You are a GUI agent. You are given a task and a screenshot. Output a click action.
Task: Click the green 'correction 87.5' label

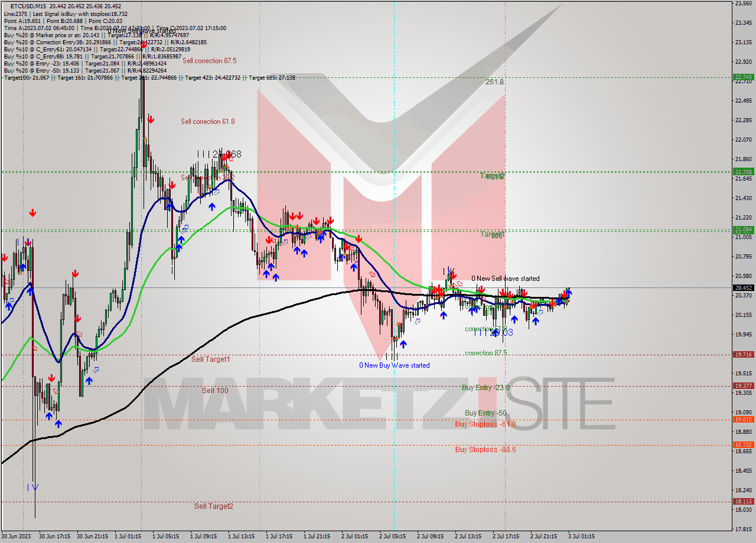point(486,353)
